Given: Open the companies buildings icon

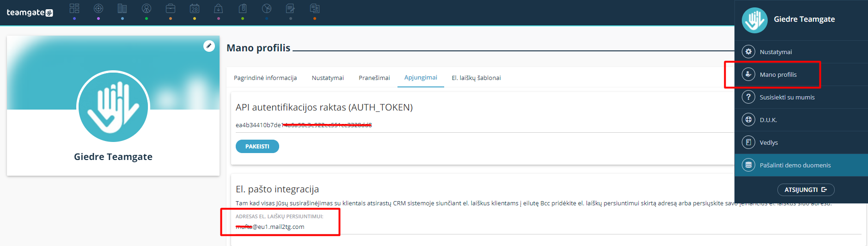Looking at the screenshot, I should point(122,8).
